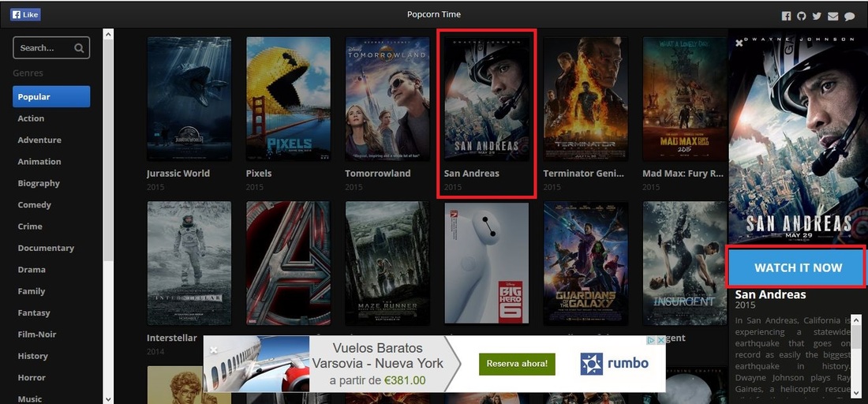Click the Tomorrowland title text
Image resolution: width=868 pixels, height=404 pixels.
click(x=378, y=174)
